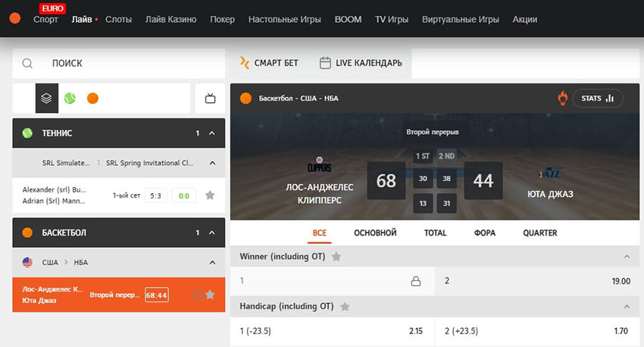Open the Лайв section

[x=82, y=19]
